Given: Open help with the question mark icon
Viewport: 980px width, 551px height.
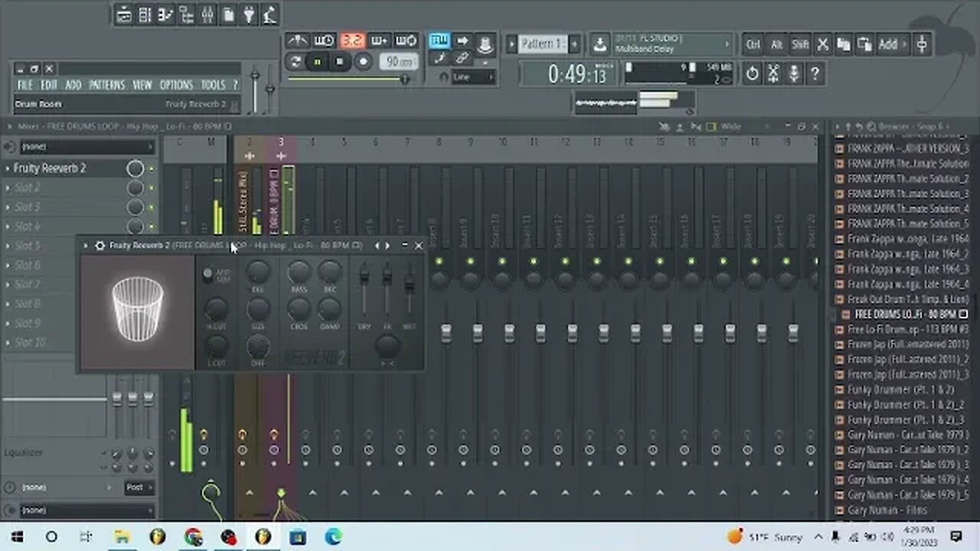Looking at the screenshot, I should (x=815, y=73).
